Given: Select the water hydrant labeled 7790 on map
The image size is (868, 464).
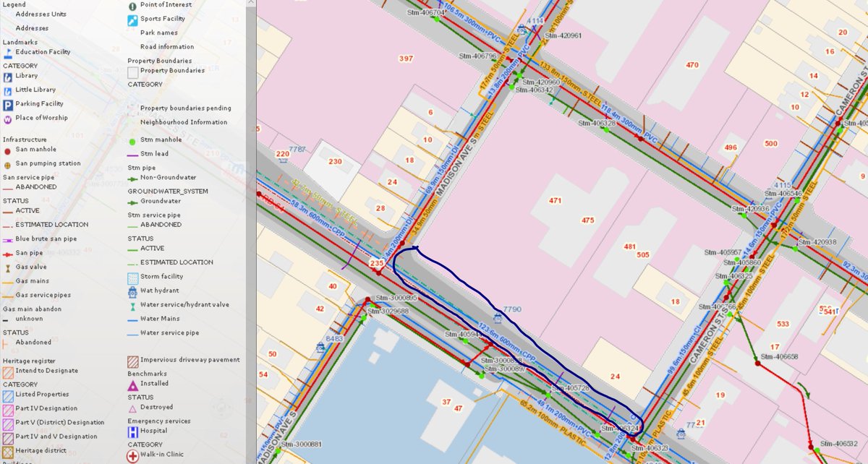Looking at the screenshot, I should 497,318.
